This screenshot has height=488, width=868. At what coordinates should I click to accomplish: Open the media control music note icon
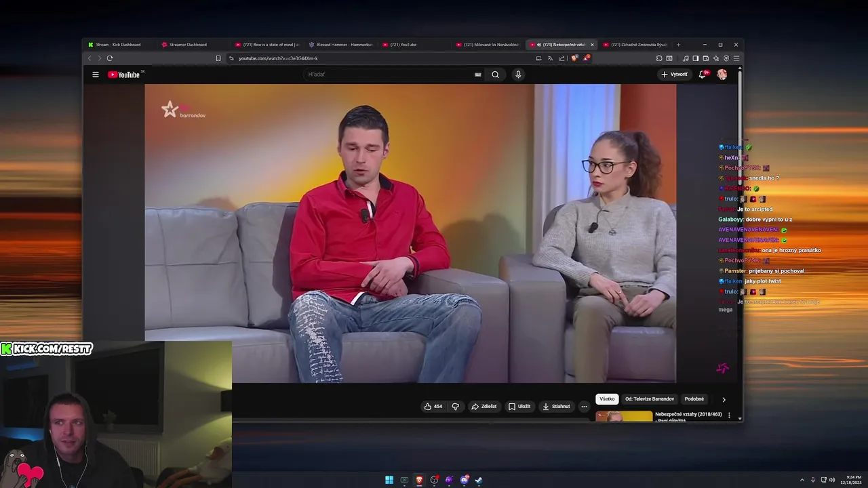686,58
